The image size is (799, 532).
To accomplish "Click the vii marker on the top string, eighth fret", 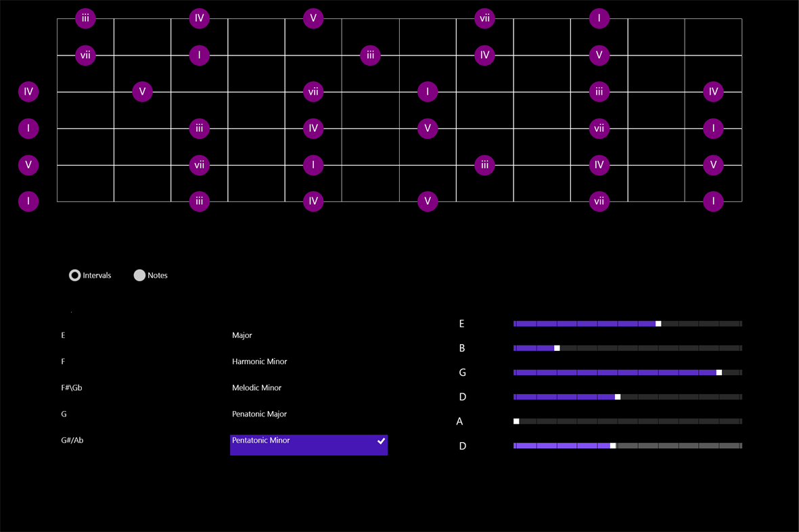I will pos(484,18).
